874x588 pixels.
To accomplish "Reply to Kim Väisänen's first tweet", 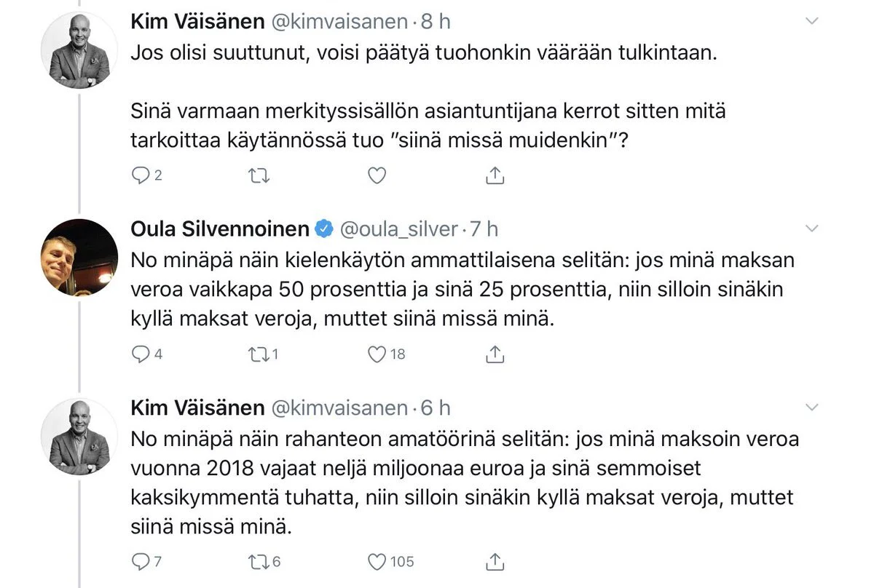I will 140,176.
